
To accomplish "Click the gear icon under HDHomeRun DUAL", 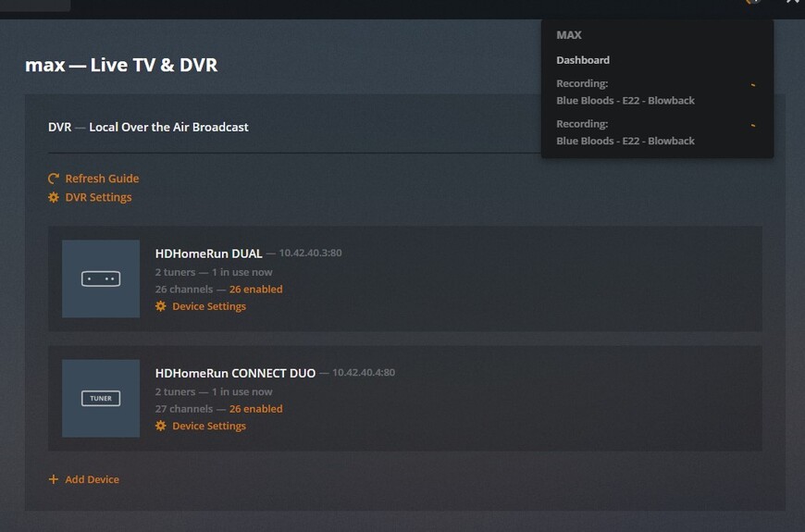I will pos(161,306).
